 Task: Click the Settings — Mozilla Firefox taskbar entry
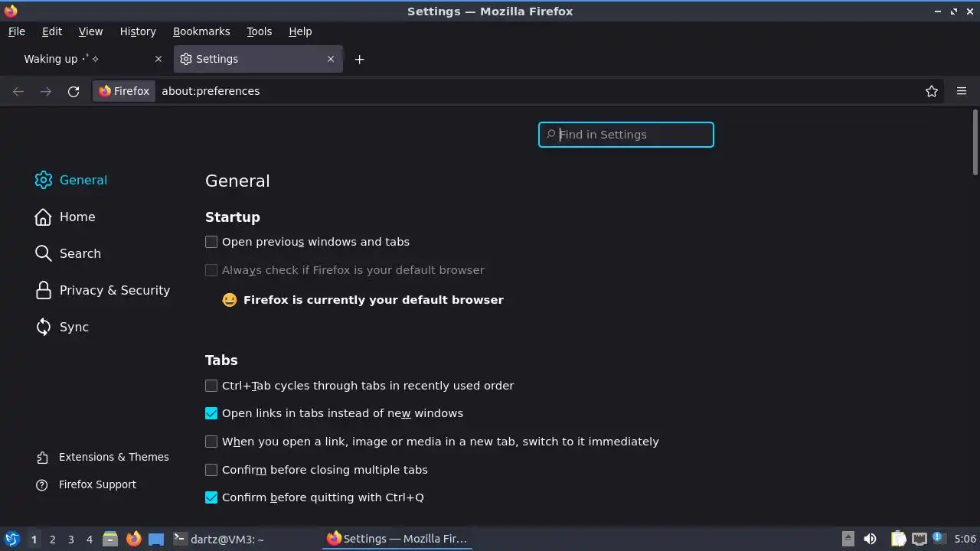coord(397,539)
